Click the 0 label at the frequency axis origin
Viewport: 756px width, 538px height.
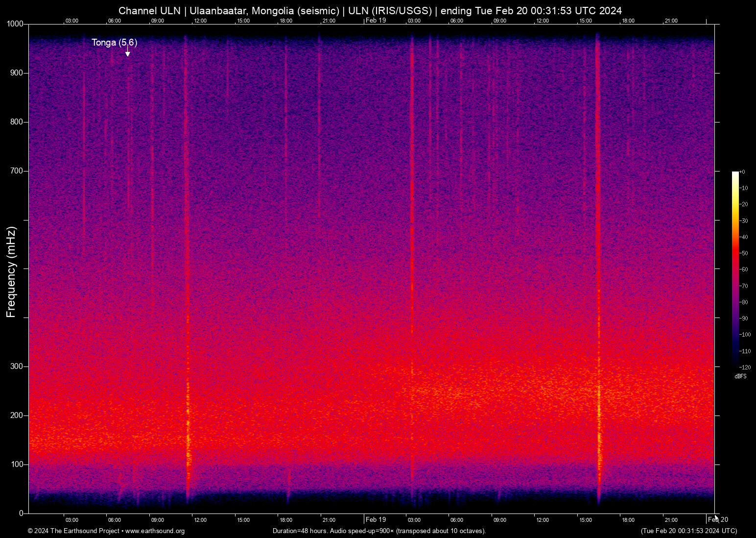pyautogui.click(x=21, y=514)
